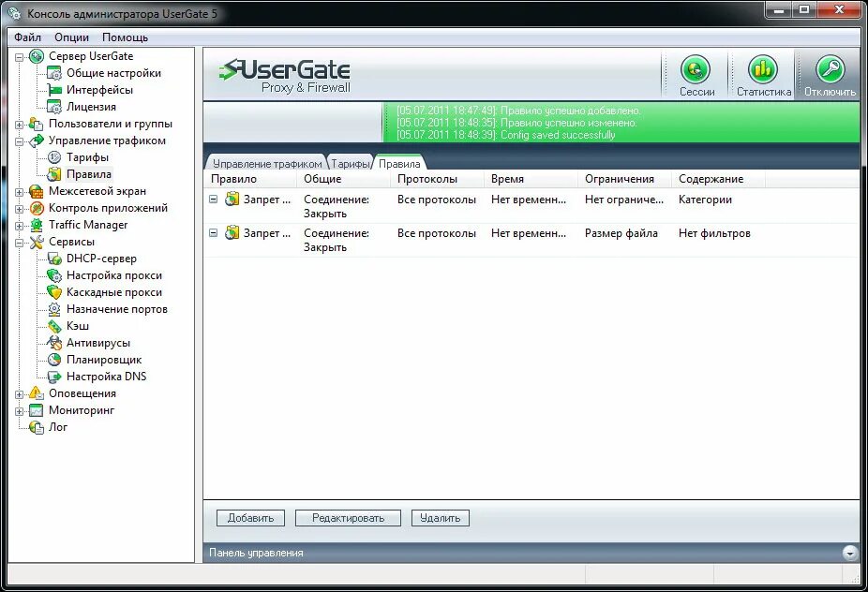Expand the Контроль приложений node
The height and width of the screenshot is (592, 868).
(20, 209)
